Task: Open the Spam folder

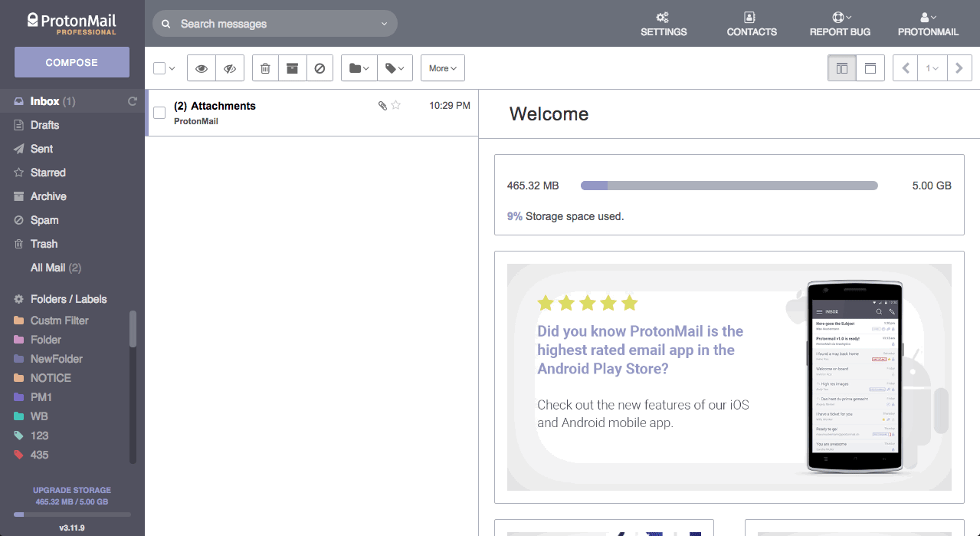Action: [72, 220]
